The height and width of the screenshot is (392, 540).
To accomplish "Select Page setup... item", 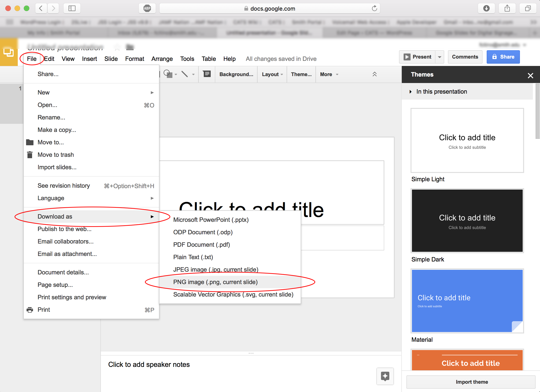I will click(x=91, y=285).
